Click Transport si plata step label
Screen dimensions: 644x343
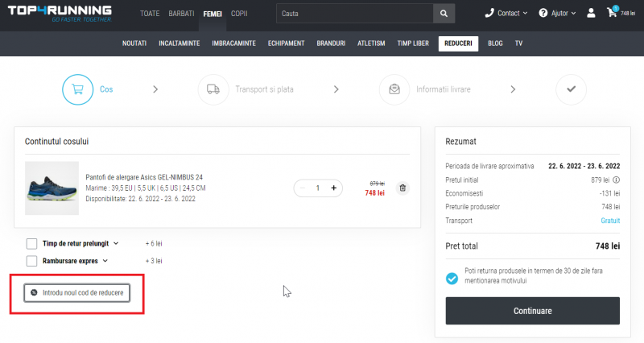(x=265, y=89)
